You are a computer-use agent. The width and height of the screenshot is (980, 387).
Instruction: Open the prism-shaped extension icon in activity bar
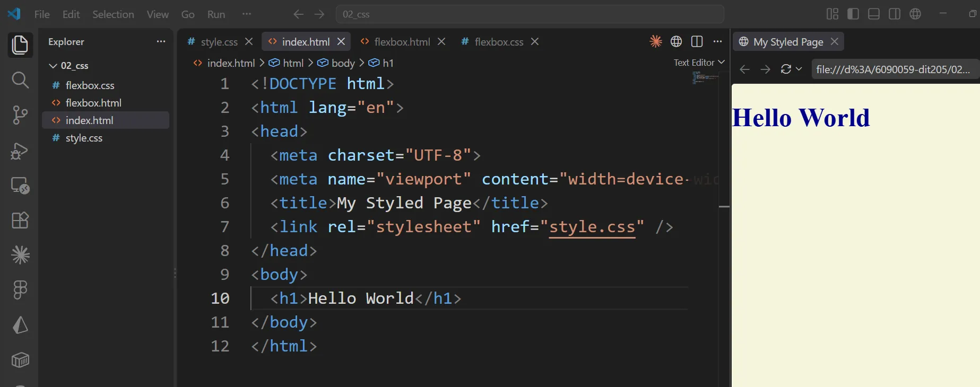pyautogui.click(x=20, y=325)
